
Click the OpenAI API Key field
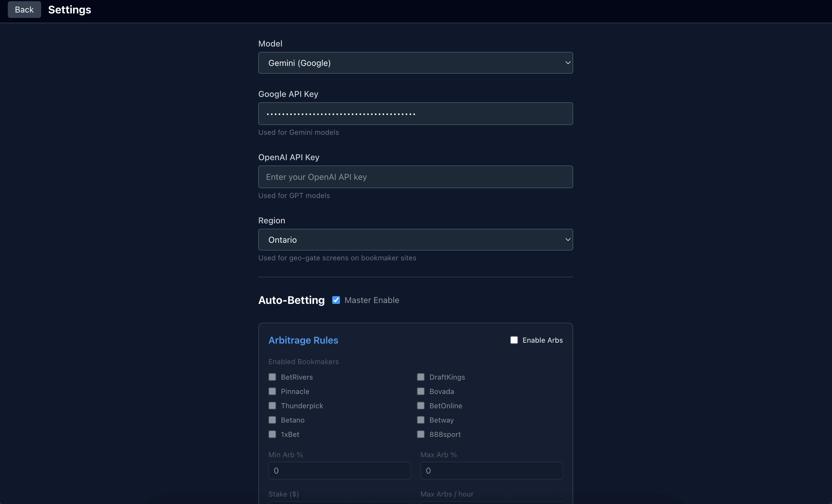(x=415, y=177)
